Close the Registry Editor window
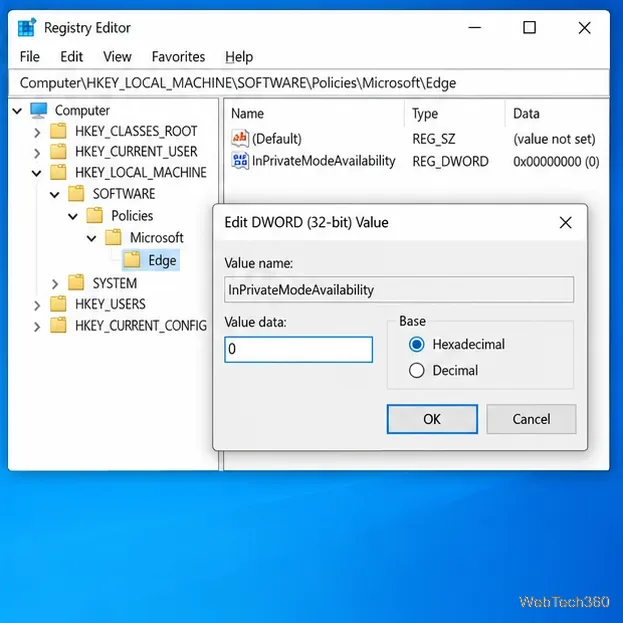623x623 pixels. (x=584, y=28)
